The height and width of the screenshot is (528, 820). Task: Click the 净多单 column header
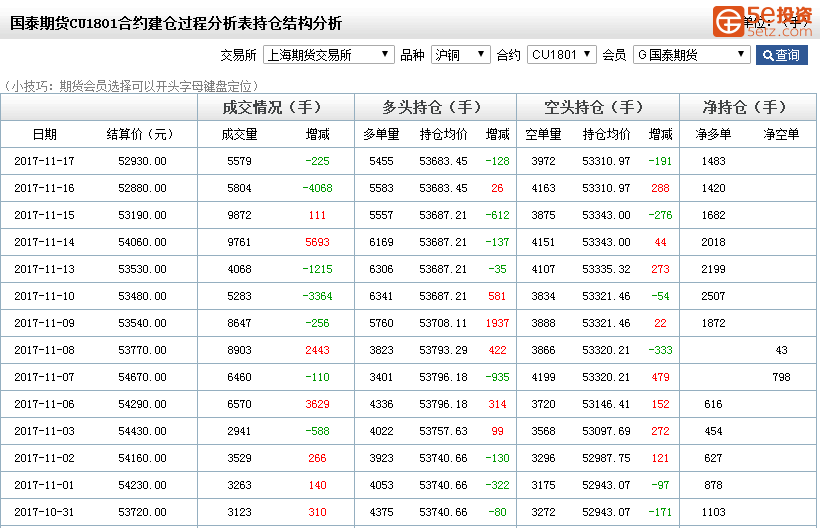[713, 134]
